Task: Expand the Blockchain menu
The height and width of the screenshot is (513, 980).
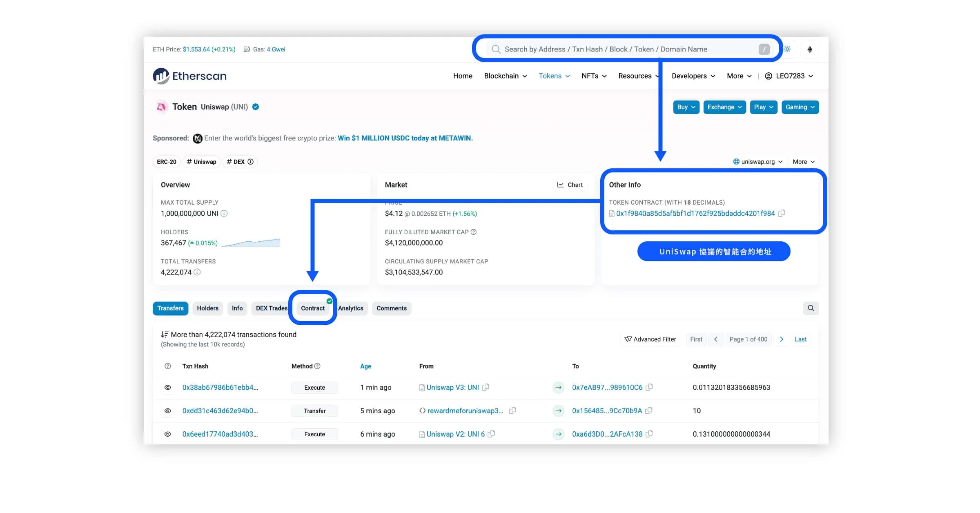Action: click(x=506, y=76)
